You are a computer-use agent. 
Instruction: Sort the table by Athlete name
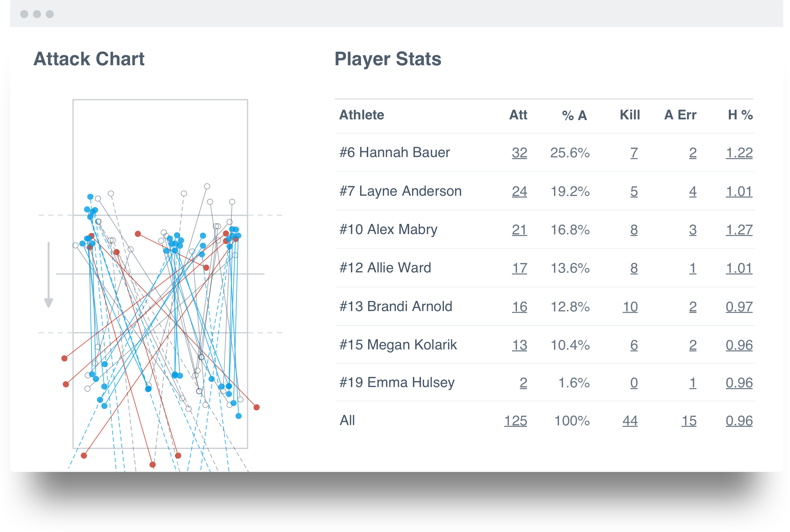361,115
